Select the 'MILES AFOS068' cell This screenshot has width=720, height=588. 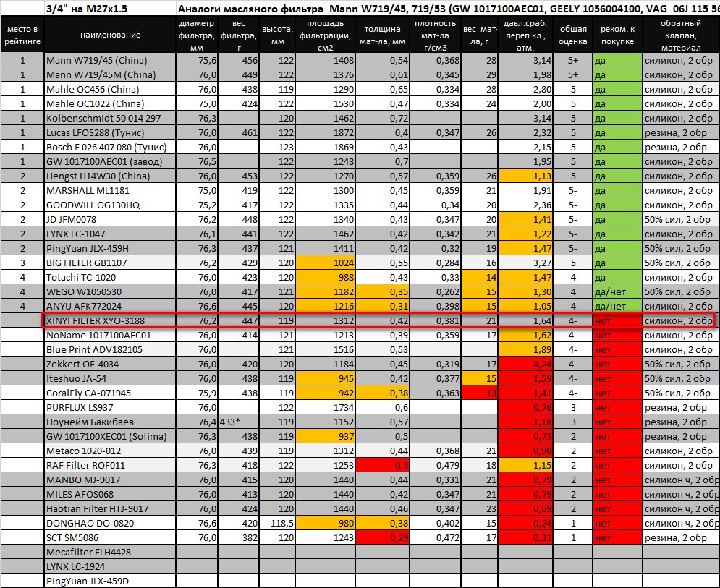[x=110, y=494]
